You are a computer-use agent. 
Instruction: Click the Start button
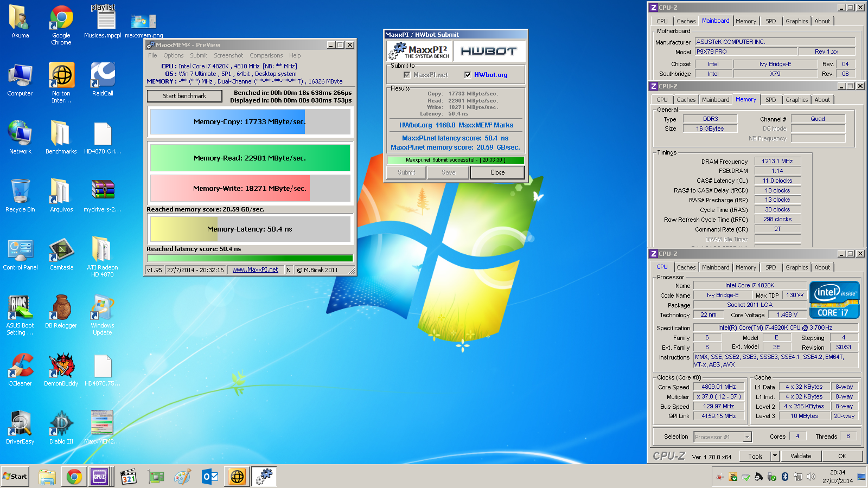15,477
